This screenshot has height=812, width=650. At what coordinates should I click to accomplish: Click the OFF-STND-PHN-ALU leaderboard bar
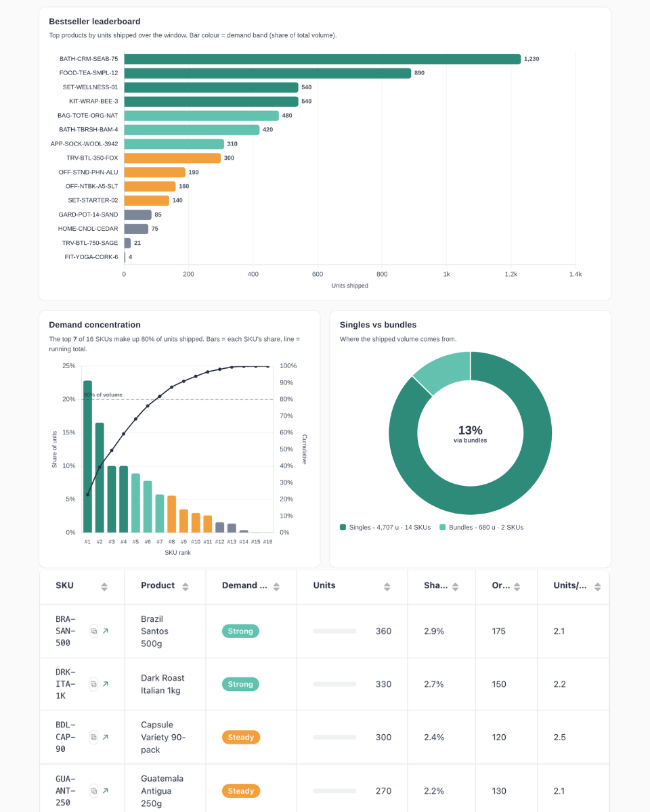click(x=154, y=173)
